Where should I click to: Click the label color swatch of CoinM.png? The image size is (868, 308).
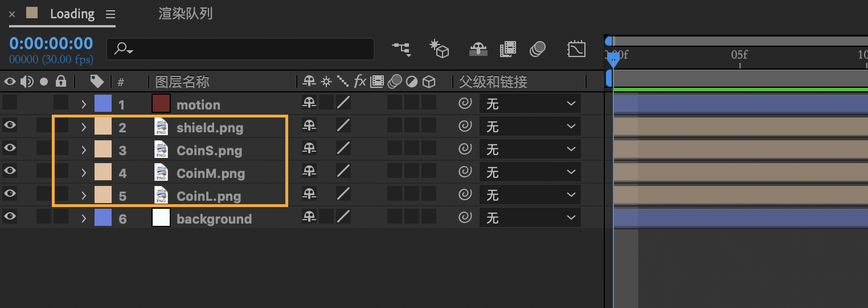click(x=103, y=172)
